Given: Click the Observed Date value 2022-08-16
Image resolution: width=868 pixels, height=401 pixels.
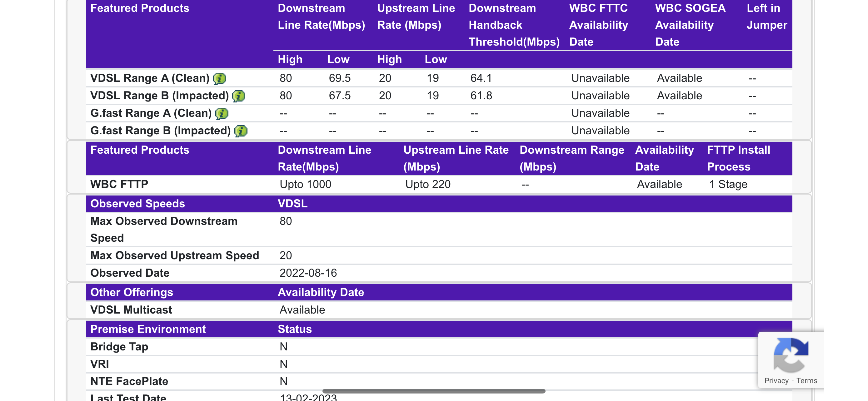Looking at the screenshot, I should click(309, 273).
